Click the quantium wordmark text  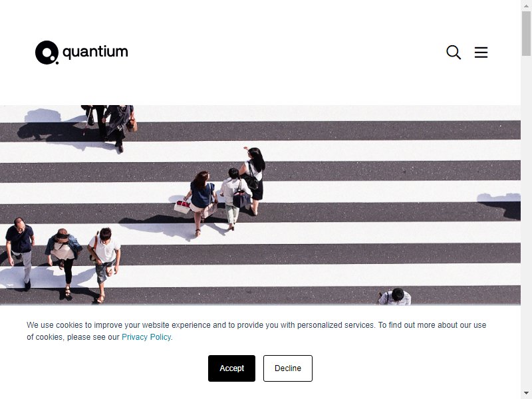[x=95, y=52]
